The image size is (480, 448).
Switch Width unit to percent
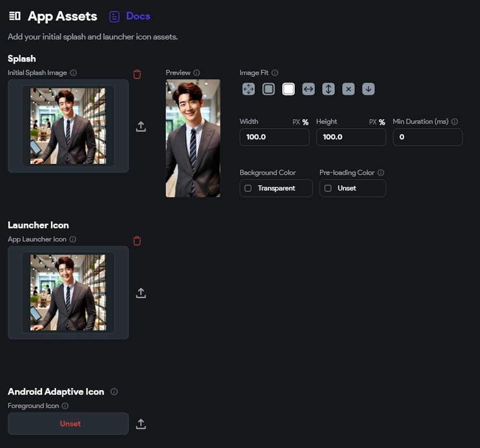coord(305,122)
